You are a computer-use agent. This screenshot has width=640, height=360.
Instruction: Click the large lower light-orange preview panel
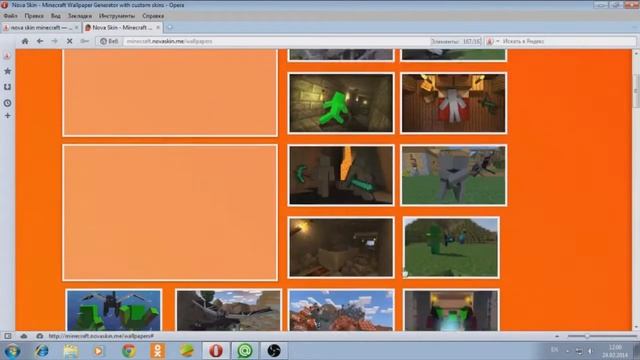(x=170, y=212)
